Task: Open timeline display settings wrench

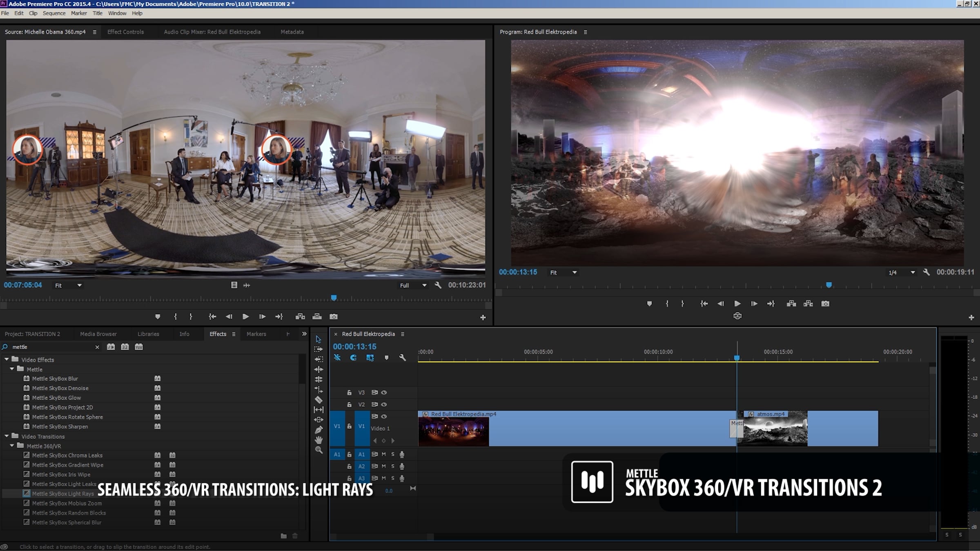Action: point(402,358)
